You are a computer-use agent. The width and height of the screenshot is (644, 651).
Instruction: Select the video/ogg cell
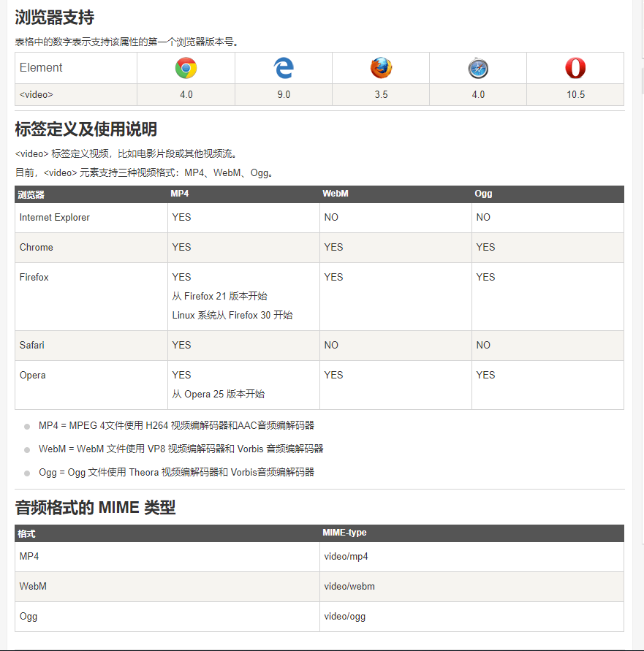pos(471,617)
